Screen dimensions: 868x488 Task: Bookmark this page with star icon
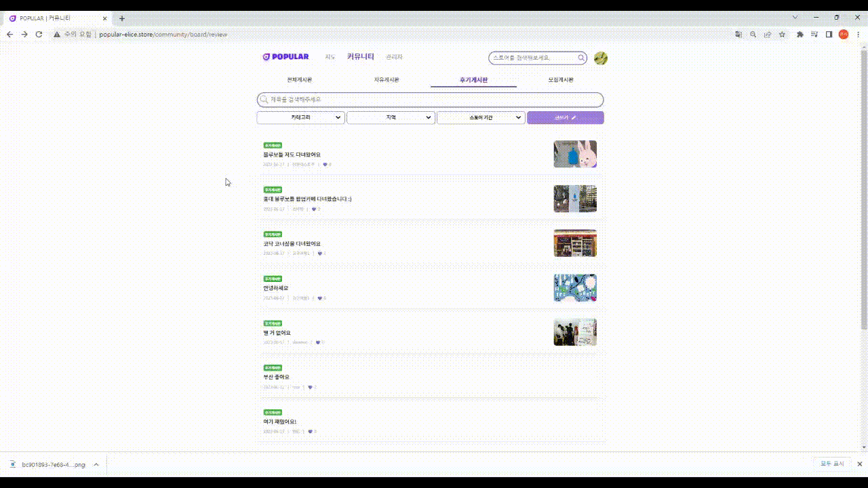coord(782,35)
